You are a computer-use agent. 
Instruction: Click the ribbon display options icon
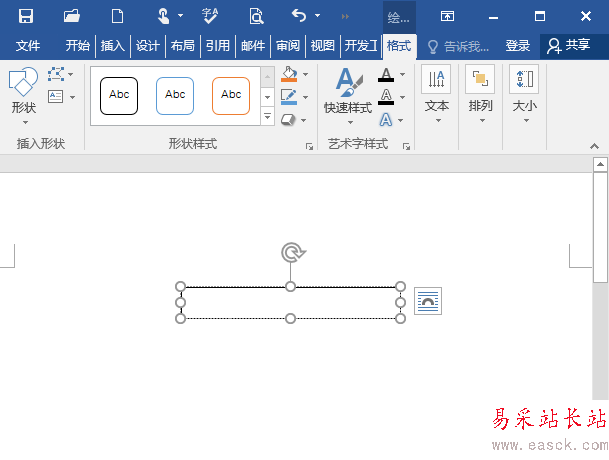tap(447, 16)
